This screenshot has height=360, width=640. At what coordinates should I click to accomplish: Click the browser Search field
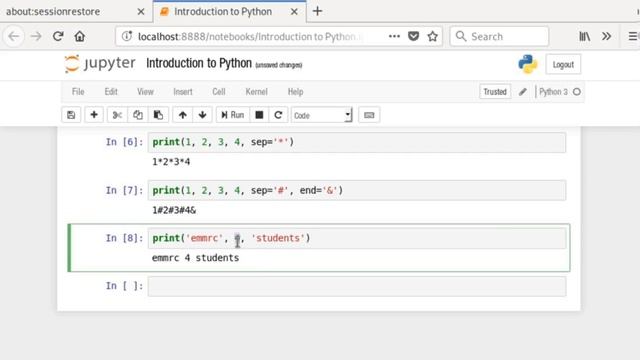(499, 36)
